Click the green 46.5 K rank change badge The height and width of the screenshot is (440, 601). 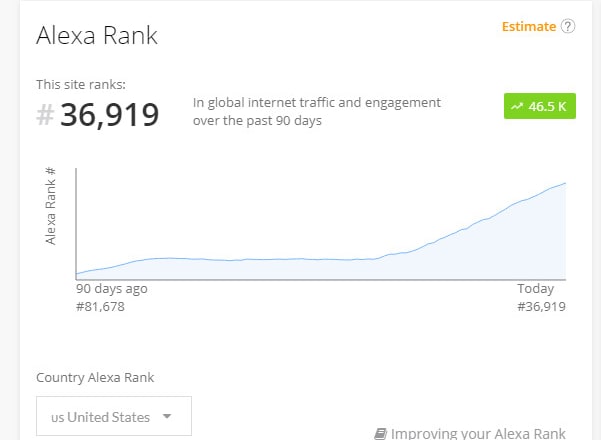(540, 106)
